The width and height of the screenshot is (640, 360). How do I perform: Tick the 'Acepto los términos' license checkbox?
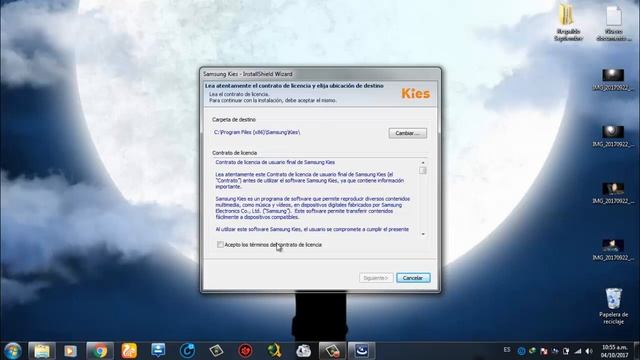click(x=220, y=244)
